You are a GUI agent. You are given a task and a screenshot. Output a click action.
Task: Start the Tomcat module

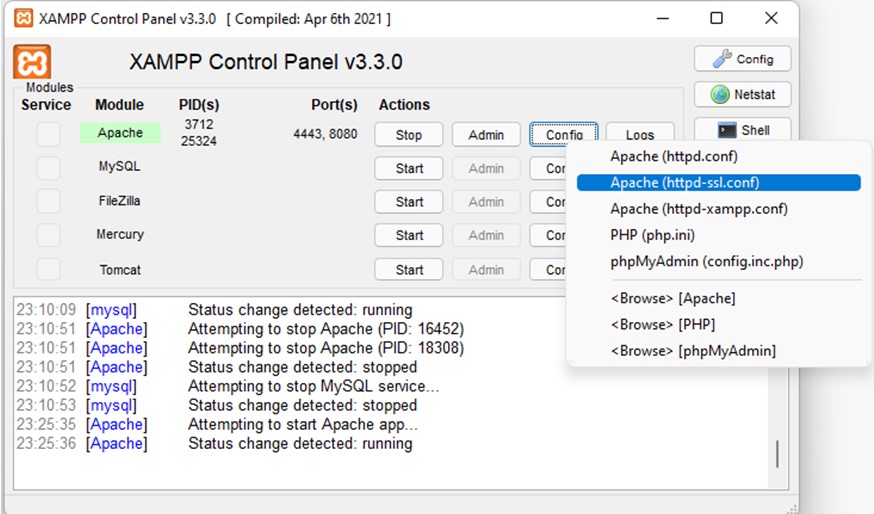pos(409,270)
